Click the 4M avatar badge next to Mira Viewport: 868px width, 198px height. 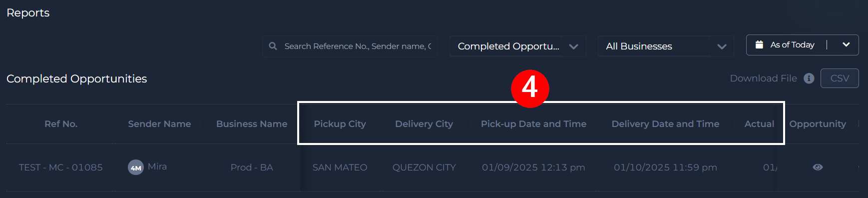(x=136, y=167)
